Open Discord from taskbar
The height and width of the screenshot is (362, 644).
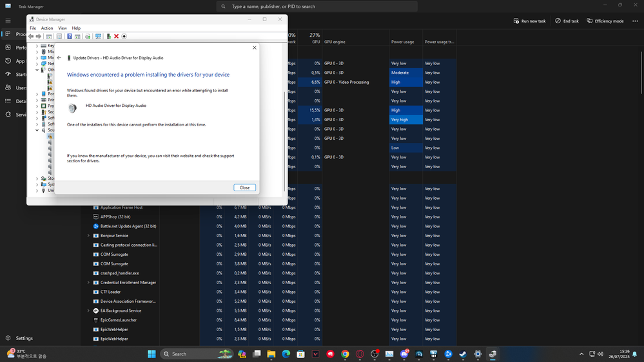coord(404,354)
